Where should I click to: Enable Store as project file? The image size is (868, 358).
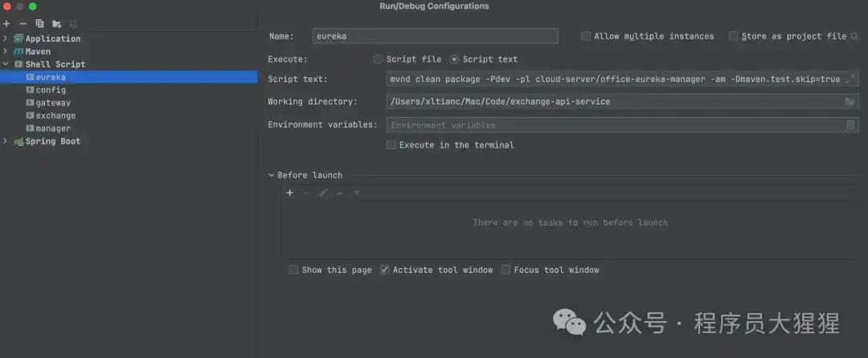click(x=734, y=36)
